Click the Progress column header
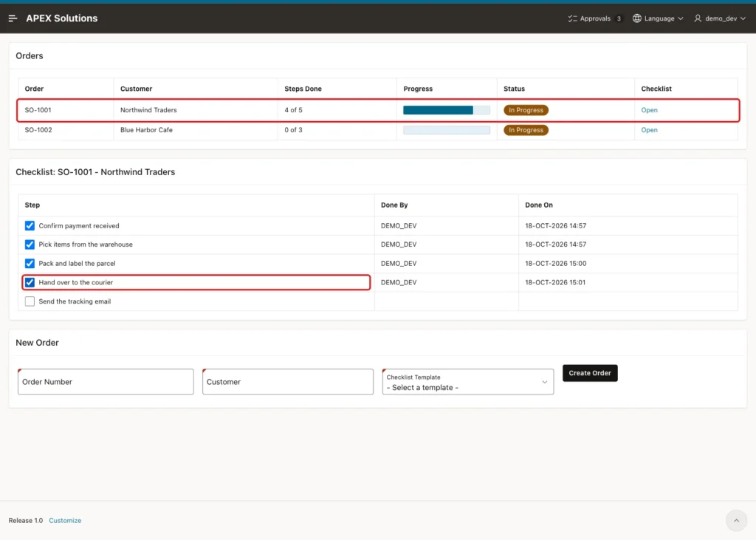Image resolution: width=756 pixels, height=540 pixels. click(x=418, y=89)
